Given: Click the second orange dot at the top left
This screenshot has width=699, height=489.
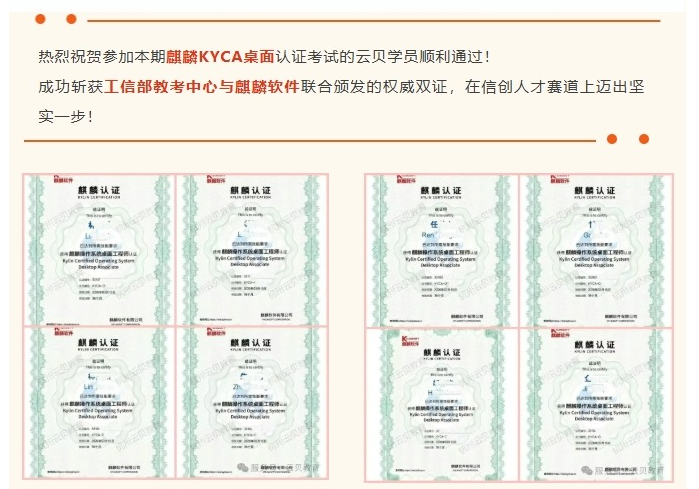Looking at the screenshot, I should click(x=70, y=19).
